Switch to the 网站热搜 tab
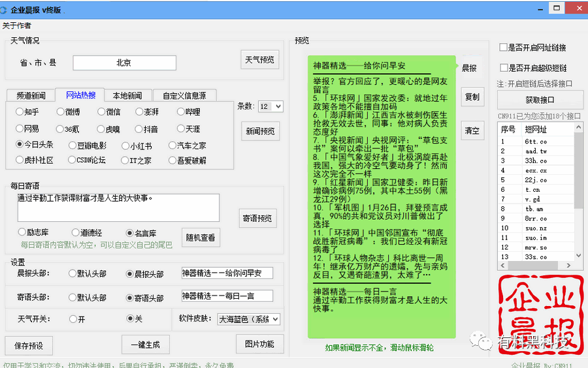The image size is (588, 368). [80, 95]
